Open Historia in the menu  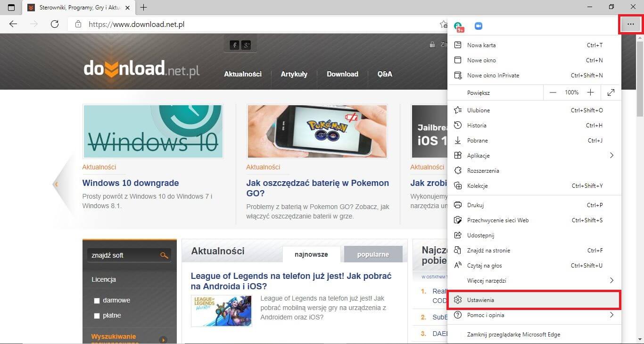coord(534,126)
